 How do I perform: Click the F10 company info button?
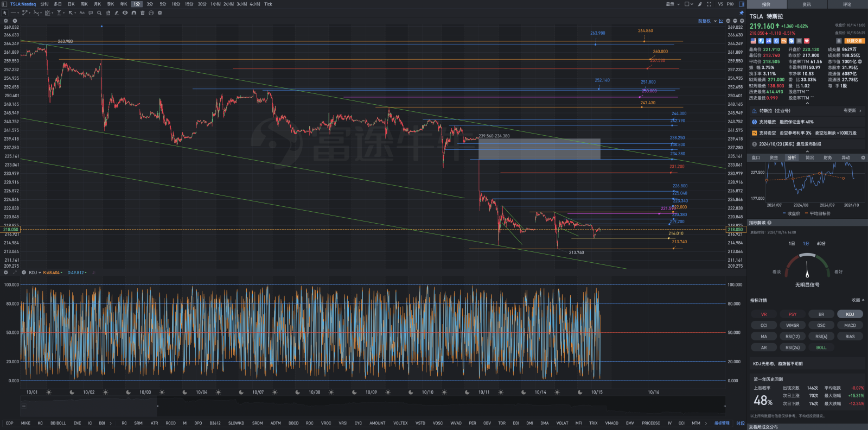pyautogui.click(x=730, y=4)
